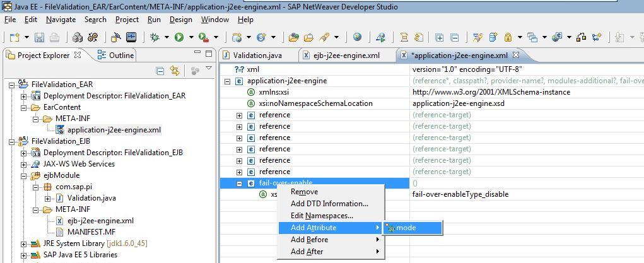Open the Design menu
Image resolution: width=644 pixels, height=263 pixels.
[181, 20]
